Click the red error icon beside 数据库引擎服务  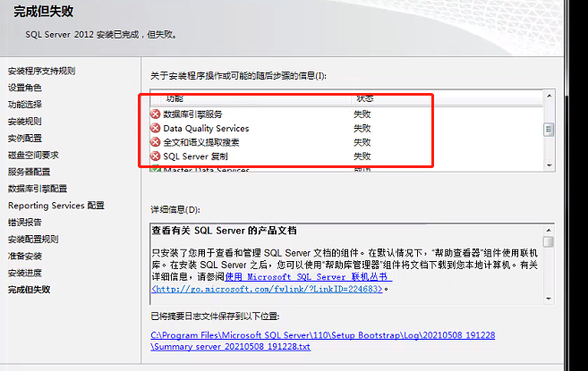coord(155,114)
